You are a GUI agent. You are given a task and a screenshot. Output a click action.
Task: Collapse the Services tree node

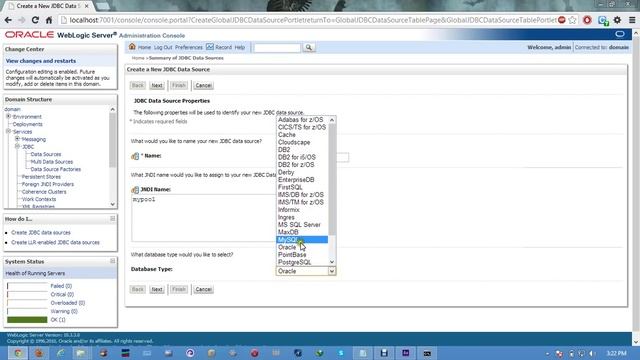coord(9,131)
